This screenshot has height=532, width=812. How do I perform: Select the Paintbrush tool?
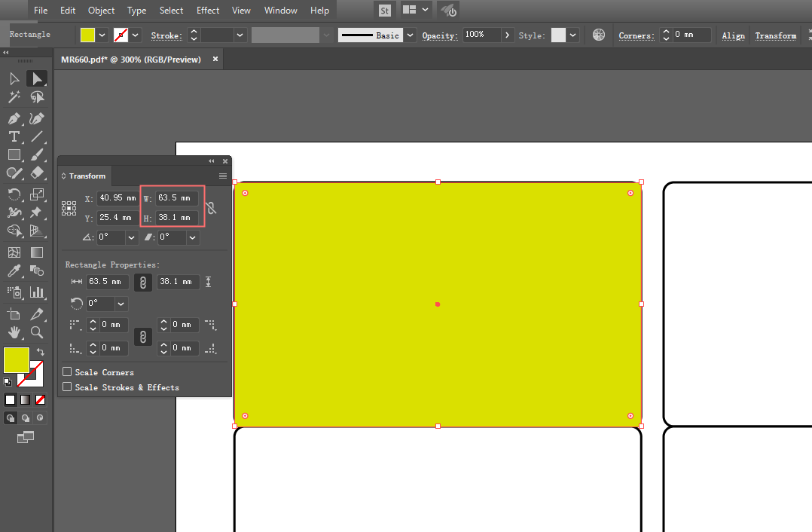[37, 155]
